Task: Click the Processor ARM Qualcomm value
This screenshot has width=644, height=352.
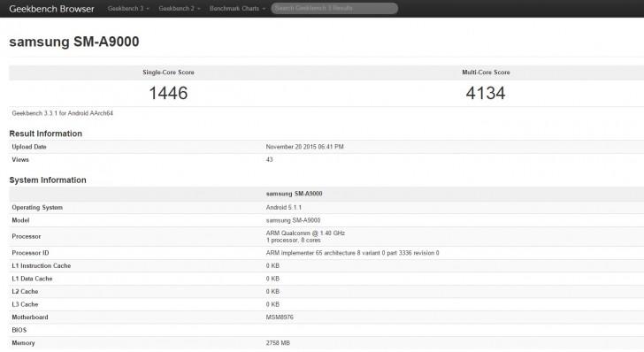Action: pos(305,236)
